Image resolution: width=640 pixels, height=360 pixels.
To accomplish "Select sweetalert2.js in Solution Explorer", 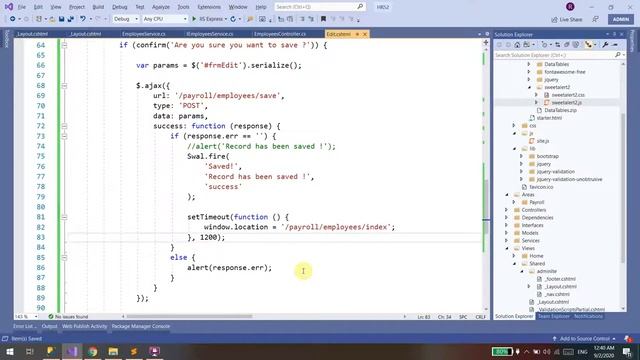I will 567,102.
